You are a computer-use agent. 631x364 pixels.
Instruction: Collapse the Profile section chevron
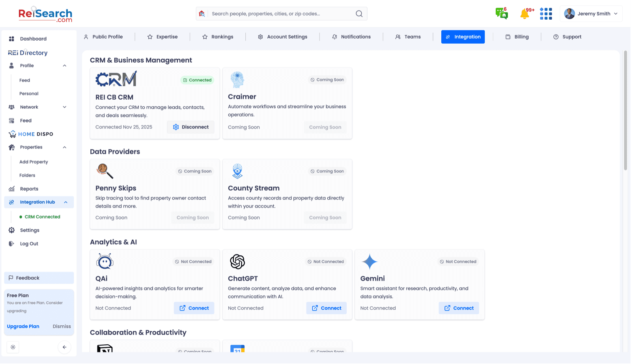pyautogui.click(x=65, y=65)
